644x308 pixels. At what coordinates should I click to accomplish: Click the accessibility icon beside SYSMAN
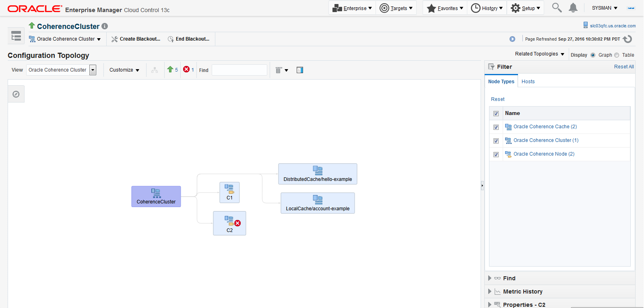click(631, 8)
